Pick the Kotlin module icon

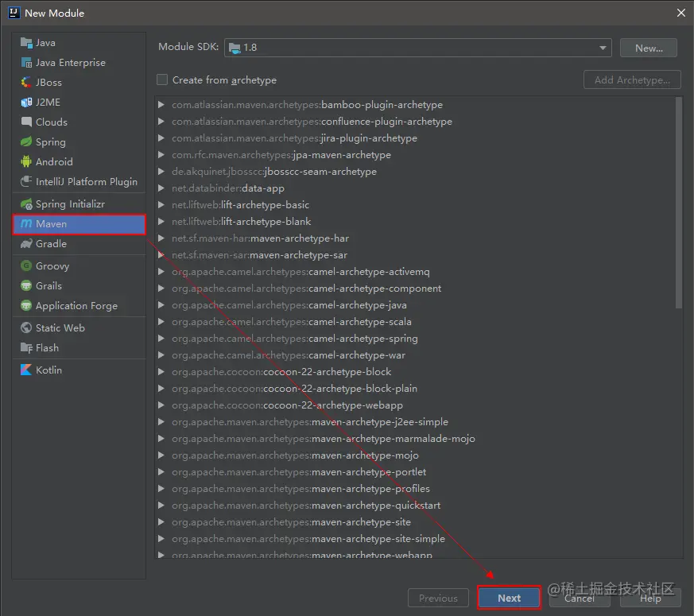point(26,370)
